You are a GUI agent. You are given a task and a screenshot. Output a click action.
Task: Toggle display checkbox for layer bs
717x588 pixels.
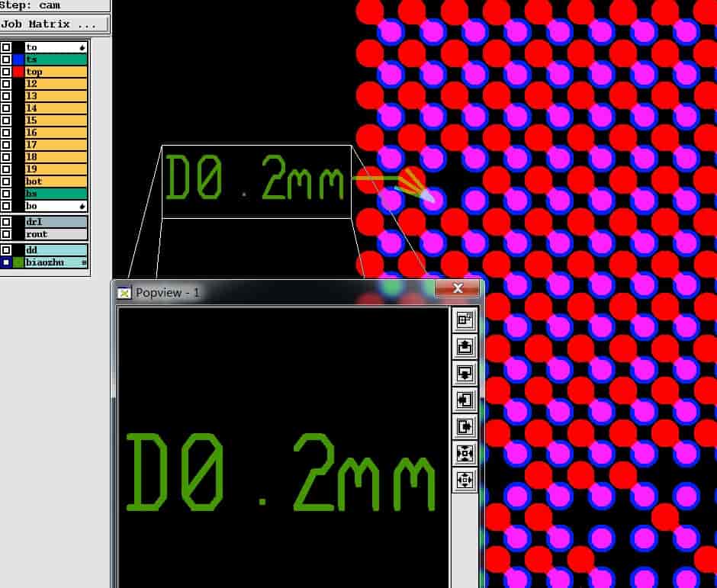coord(6,194)
